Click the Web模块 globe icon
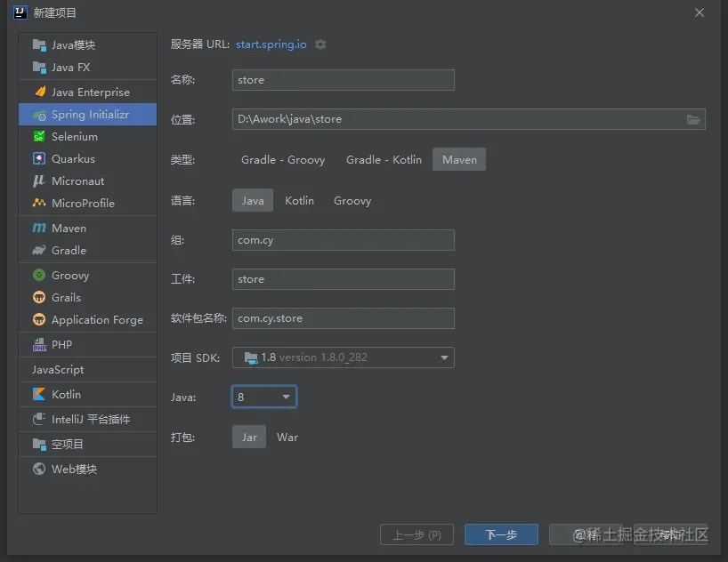Viewport: 728px width, 562px height. pos(39,469)
